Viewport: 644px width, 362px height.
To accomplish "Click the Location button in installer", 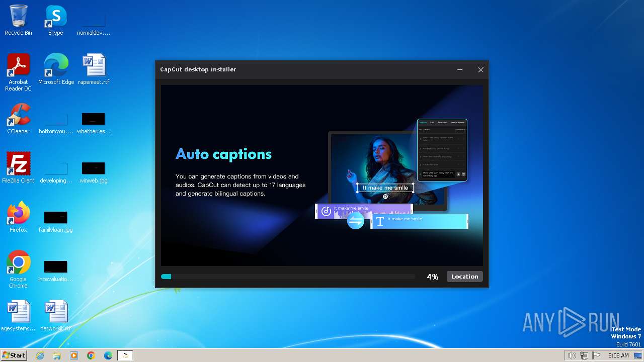I will point(464,277).
